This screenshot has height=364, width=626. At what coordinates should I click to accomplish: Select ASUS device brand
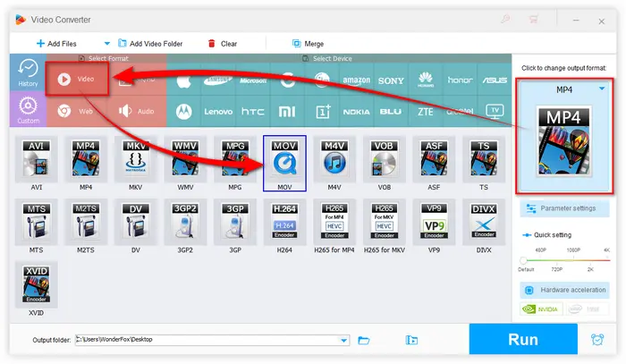pyautogui.click(x=495, y=81)
